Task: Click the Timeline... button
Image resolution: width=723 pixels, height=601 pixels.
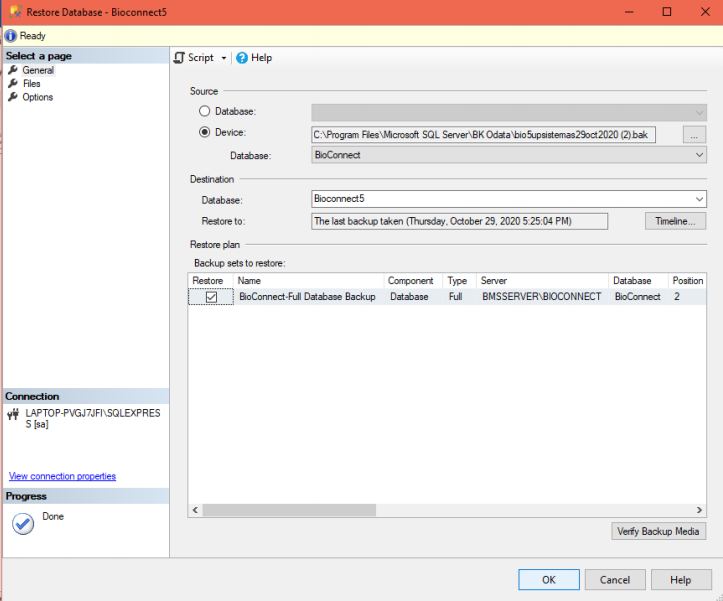Action: [x=676, y=221]
